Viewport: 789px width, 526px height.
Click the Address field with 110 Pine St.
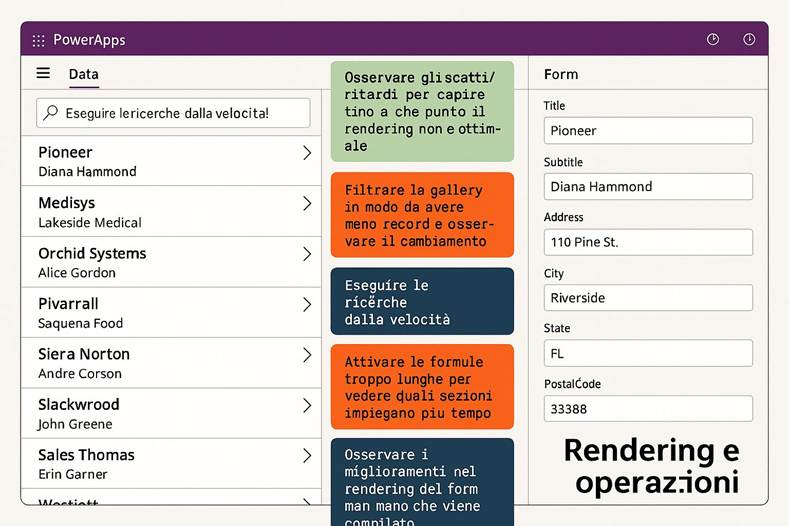pos(647,242)
